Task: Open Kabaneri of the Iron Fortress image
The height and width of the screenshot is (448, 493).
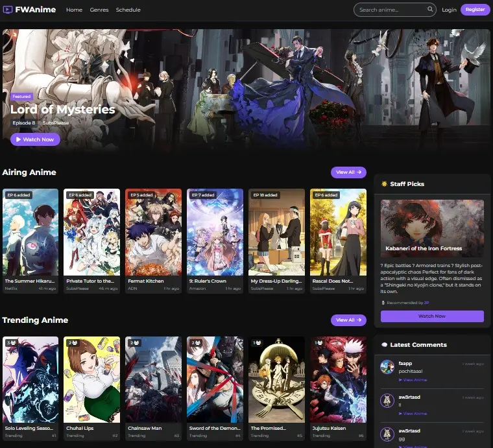Action: pos(432,228)
